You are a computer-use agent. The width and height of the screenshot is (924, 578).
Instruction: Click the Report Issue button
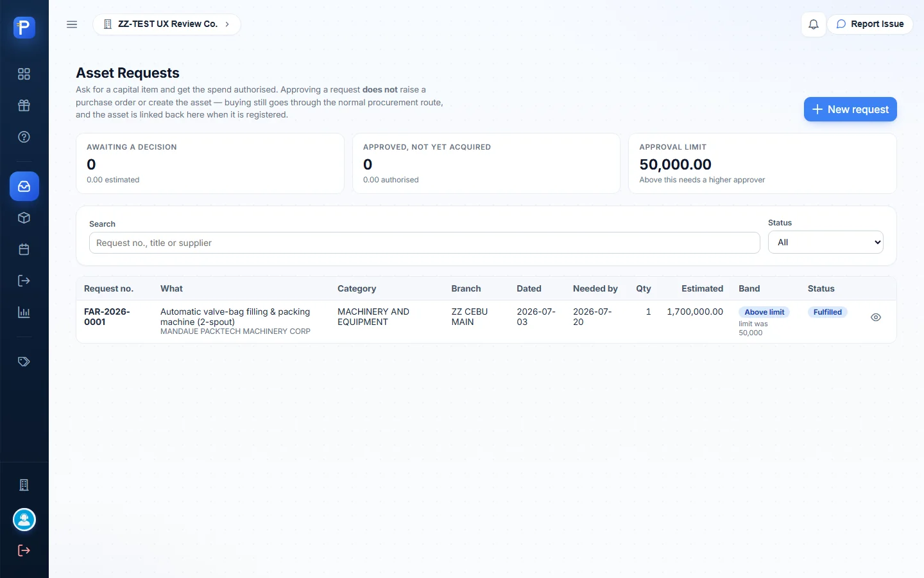[870, 24]
